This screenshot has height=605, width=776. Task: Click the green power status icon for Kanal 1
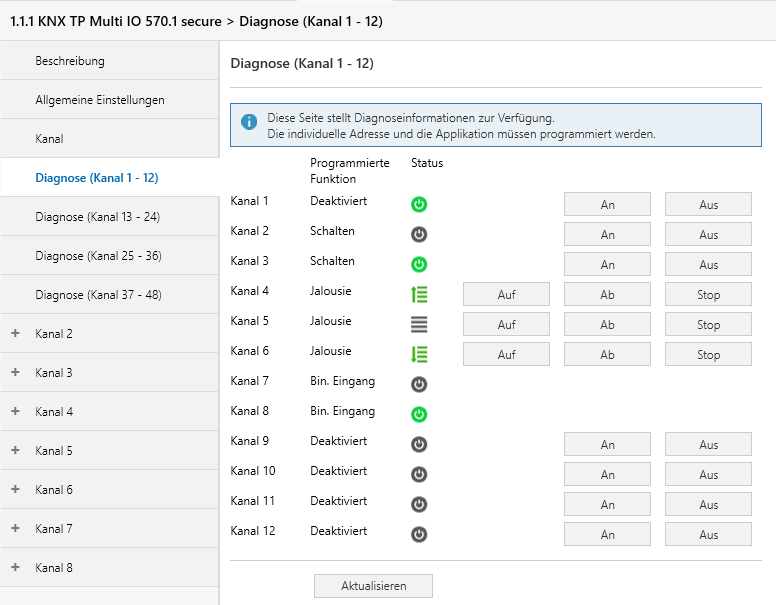[419, 205]
